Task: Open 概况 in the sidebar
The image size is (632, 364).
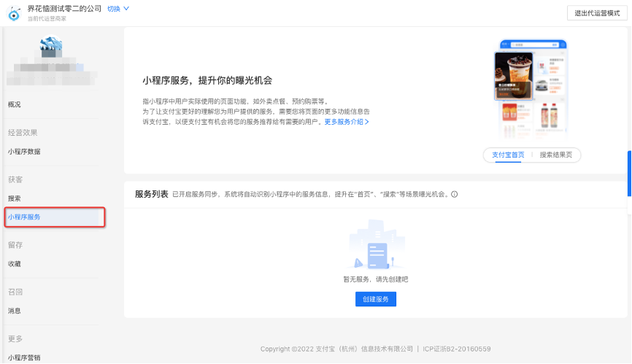Action: (14, 104)
